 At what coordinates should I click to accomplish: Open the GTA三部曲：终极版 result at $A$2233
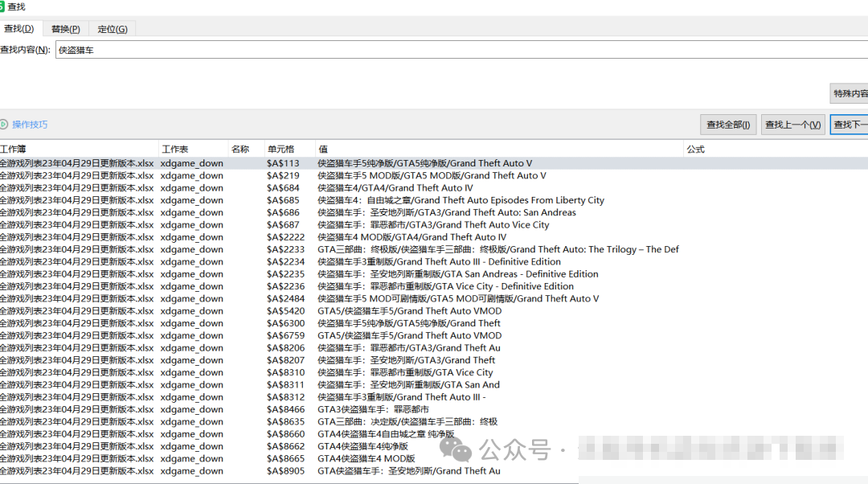(434, 249)
